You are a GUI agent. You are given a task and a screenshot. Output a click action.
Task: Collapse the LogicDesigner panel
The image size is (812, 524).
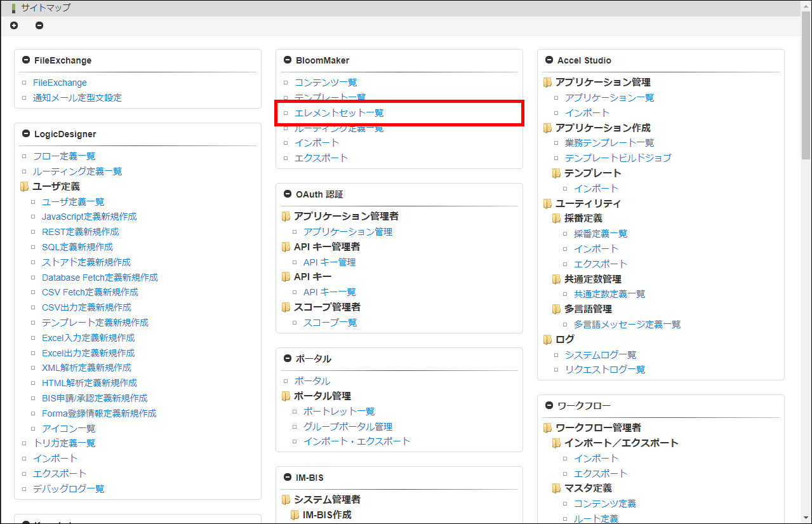26,134
